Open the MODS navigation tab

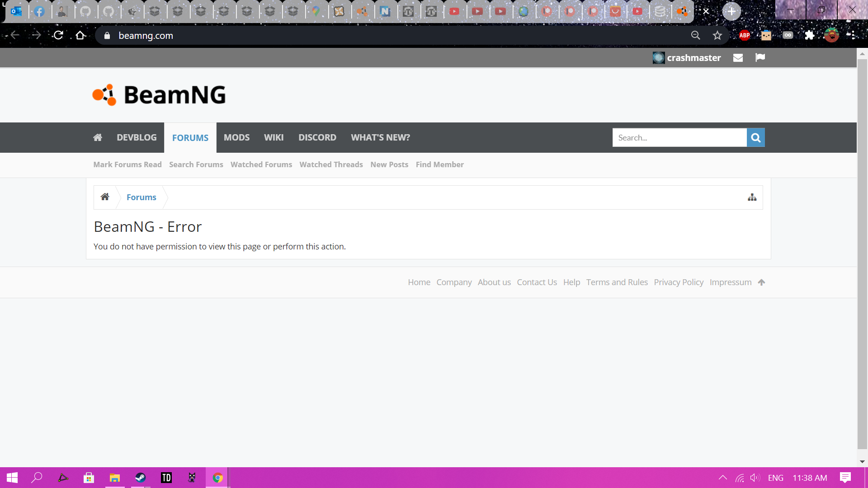click(236, 137)
